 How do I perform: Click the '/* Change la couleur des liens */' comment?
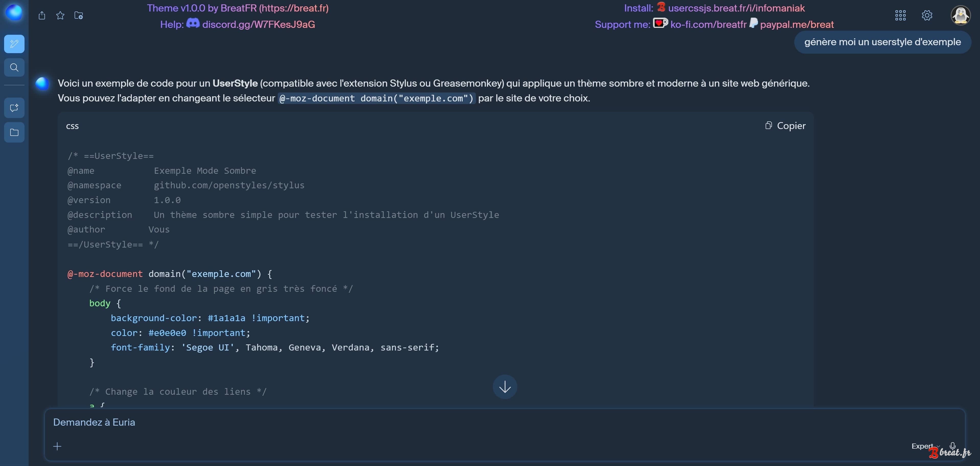[178, 392]
